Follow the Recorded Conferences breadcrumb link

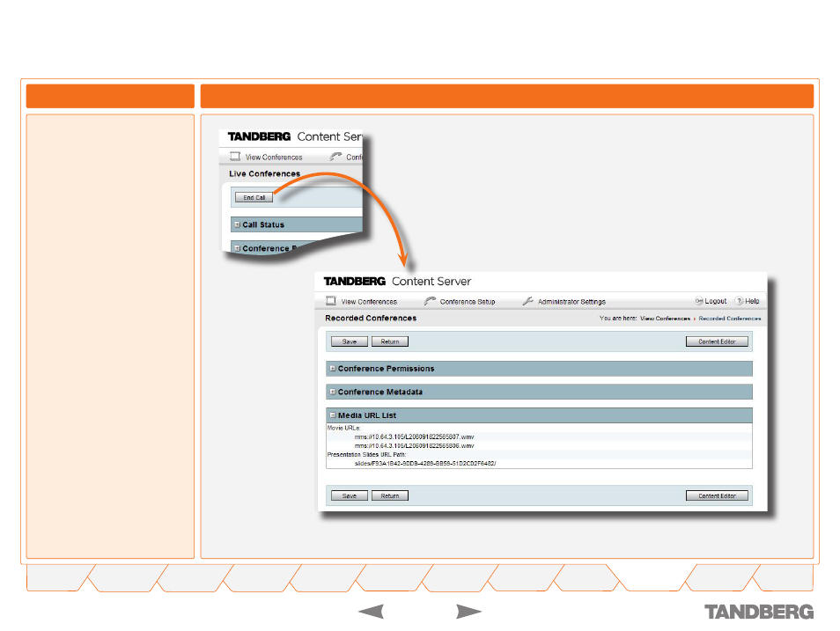click(730, 319)
